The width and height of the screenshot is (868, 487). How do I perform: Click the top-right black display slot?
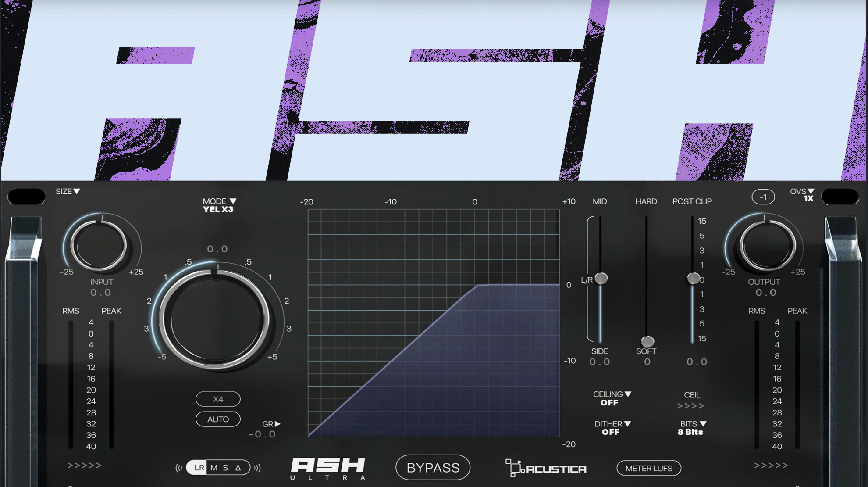tap(840, 197)
